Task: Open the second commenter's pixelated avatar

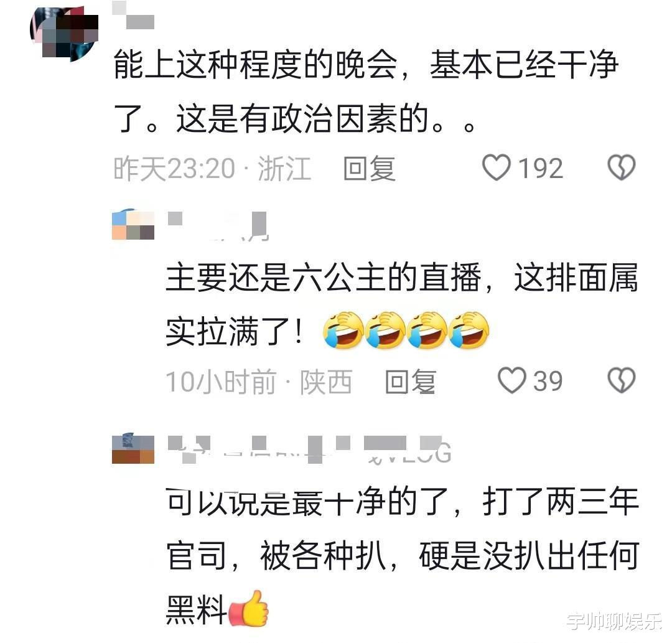Action: 133,224
